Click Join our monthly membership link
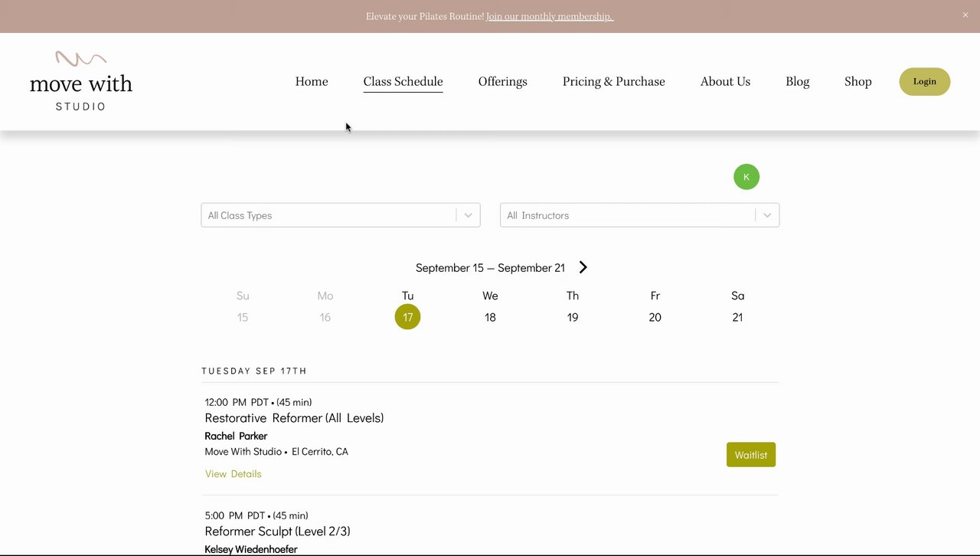The height and width of the screenshot is (556, 980). click(550, 16)
